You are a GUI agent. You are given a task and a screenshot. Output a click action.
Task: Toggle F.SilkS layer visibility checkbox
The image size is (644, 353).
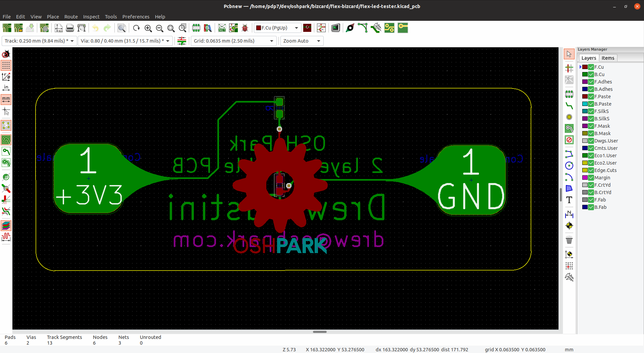[x=591, y=111]
